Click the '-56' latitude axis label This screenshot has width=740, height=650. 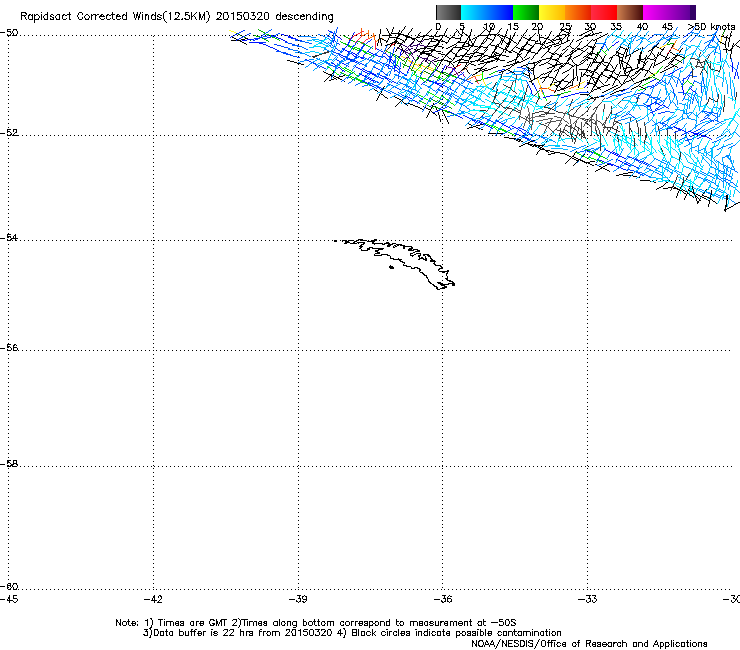[x=9, y=347]
